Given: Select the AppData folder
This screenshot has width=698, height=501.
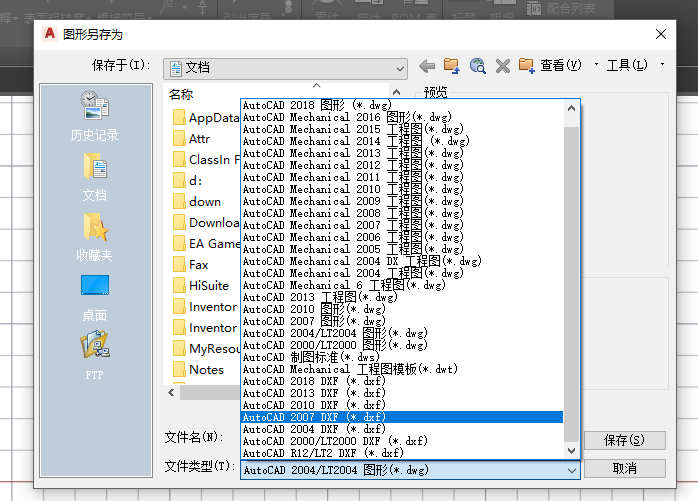Looking at the screenshot, I should pos(206,118).
